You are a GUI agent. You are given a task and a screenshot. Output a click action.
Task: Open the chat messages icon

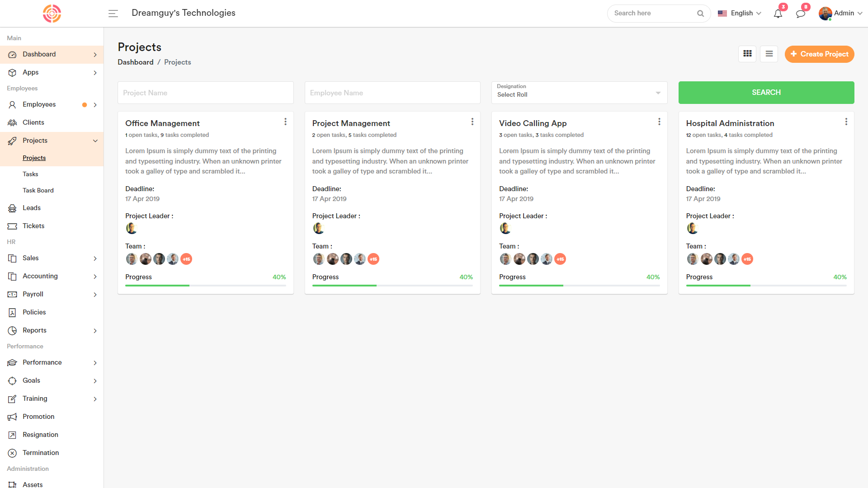(800, 14)
